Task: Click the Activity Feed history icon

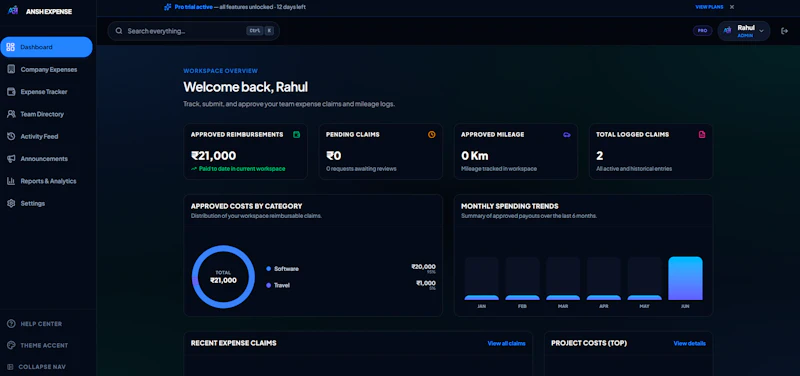Action: tap(11, 136)
